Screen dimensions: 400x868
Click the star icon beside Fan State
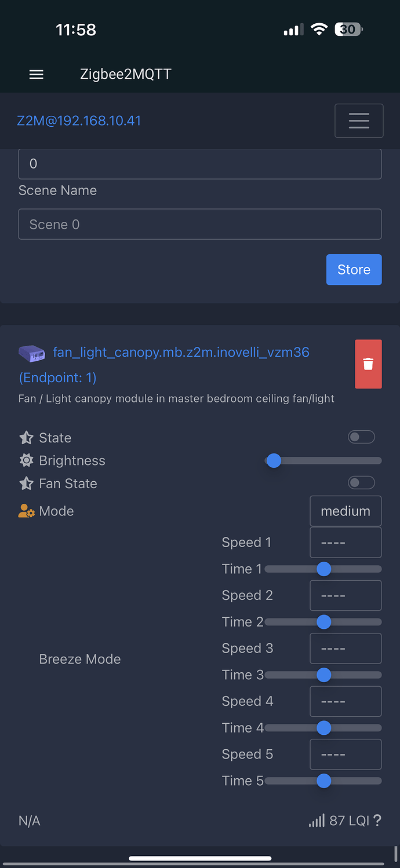tap(26, 484)
